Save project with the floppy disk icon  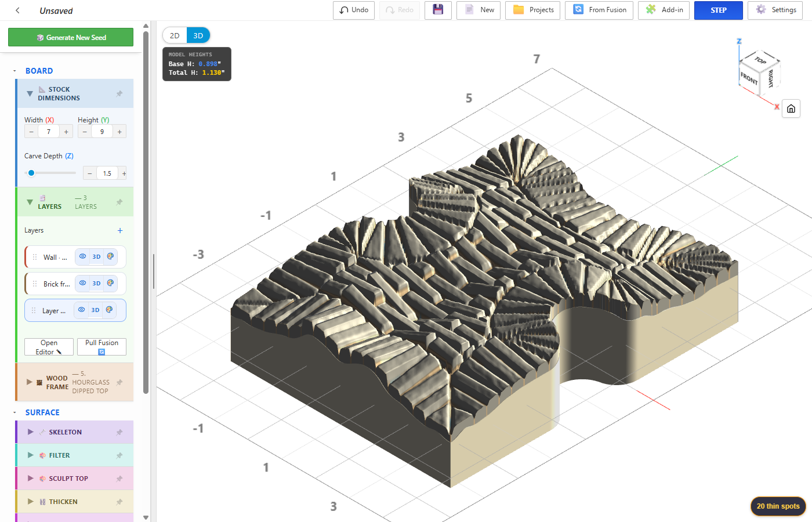(x=438, y=10)
